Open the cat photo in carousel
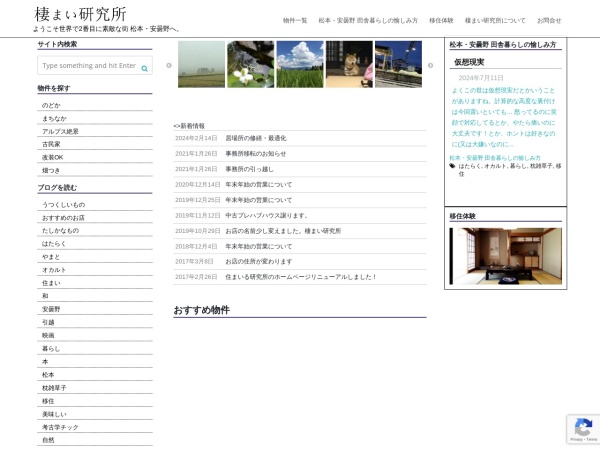The image size is (600, 450). point(348,64)
